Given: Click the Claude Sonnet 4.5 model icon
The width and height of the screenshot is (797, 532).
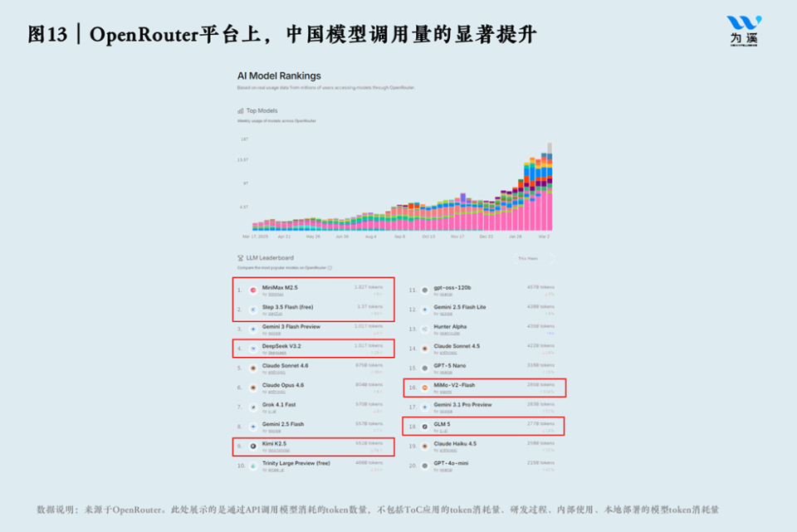Looking at the screenshot, I should tap(425, 349).
